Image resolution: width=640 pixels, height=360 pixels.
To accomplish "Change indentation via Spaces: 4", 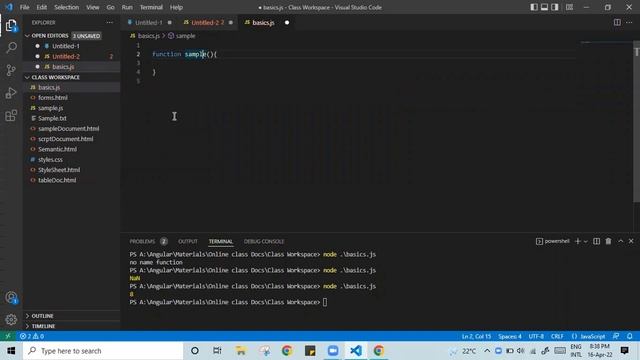I will (x=510, y=336).
